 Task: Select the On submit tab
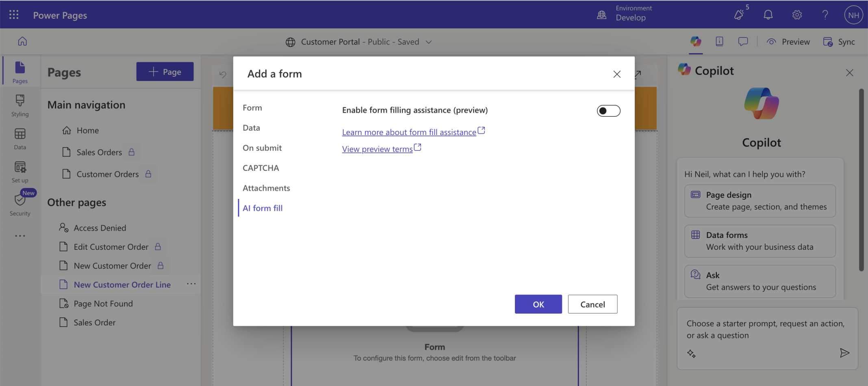(262, 148)
